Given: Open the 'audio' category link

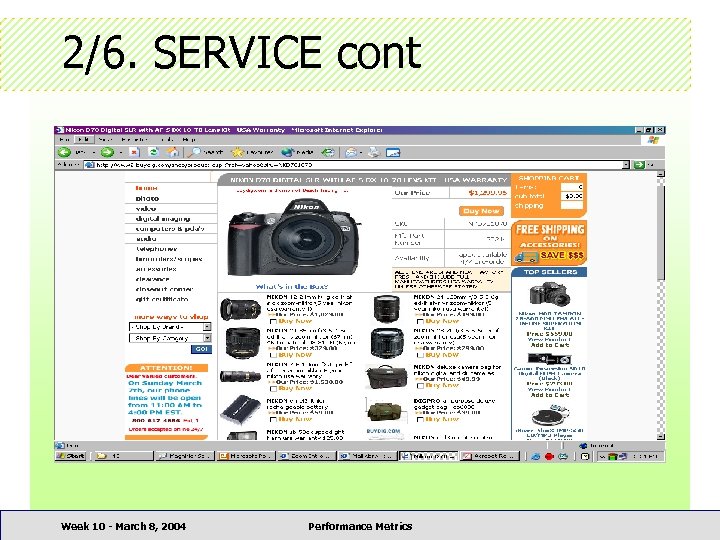Looking at the screenshot, I should [x=146, y=239].
